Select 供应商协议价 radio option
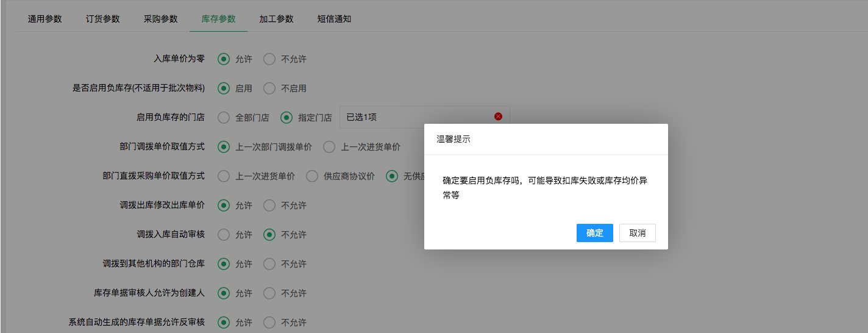Screen dimensions: 868x333 [312, 176]
